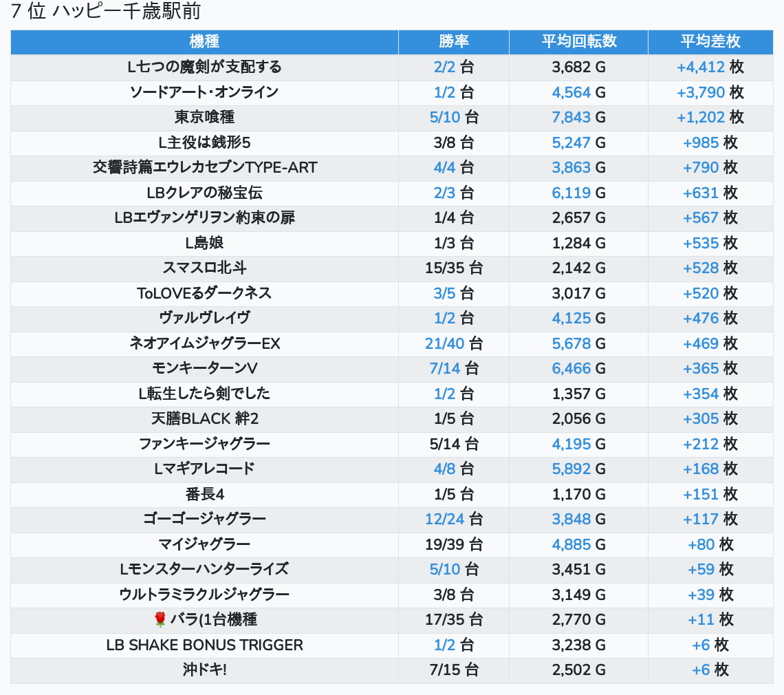Click the 7 位 ハッピー千歳駅前 heading
The width and height of the screenshot is (784, 695).
click(106, 12)
